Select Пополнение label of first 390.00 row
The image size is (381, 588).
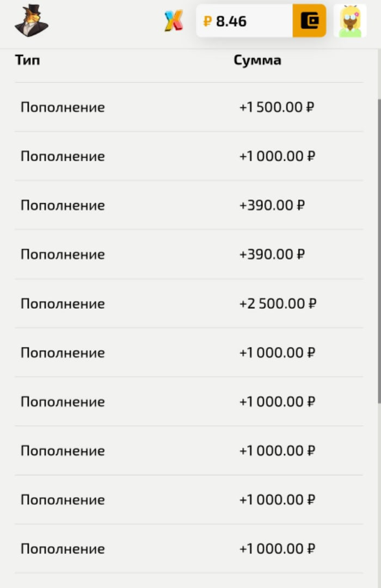[63, 205]
